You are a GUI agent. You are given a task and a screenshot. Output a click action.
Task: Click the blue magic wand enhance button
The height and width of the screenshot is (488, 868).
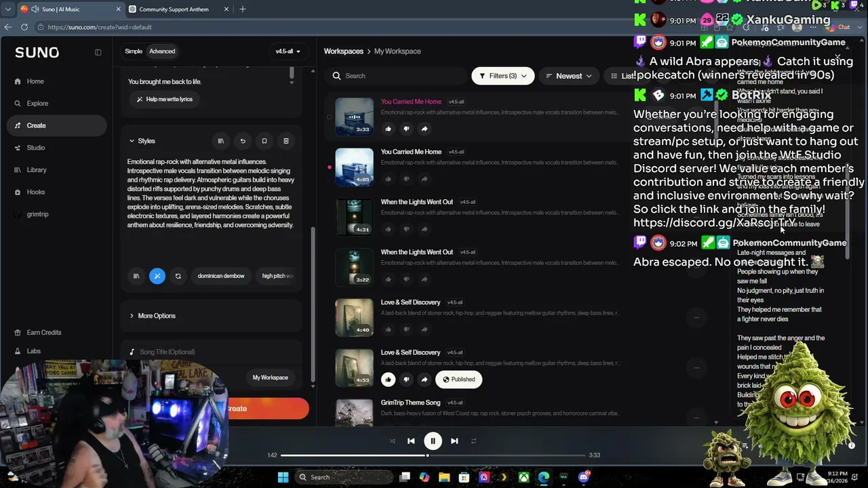[x=157, y=276]
